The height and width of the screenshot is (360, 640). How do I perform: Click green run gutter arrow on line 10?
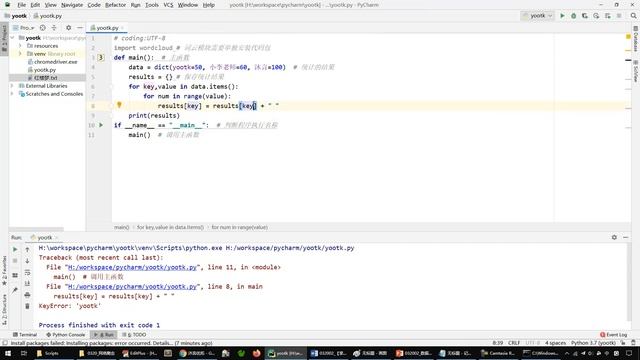(x=101, y=125)
